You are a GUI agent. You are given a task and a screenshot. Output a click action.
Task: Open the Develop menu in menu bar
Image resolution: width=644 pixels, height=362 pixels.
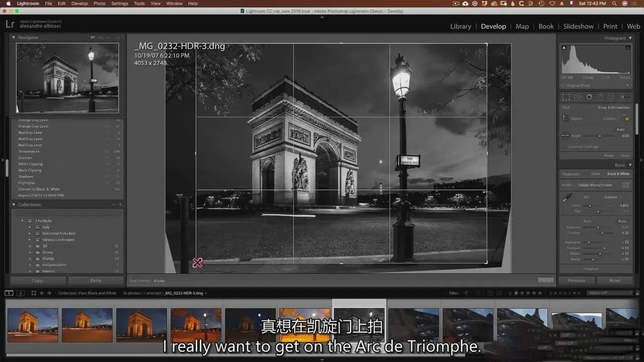point(79,4)
